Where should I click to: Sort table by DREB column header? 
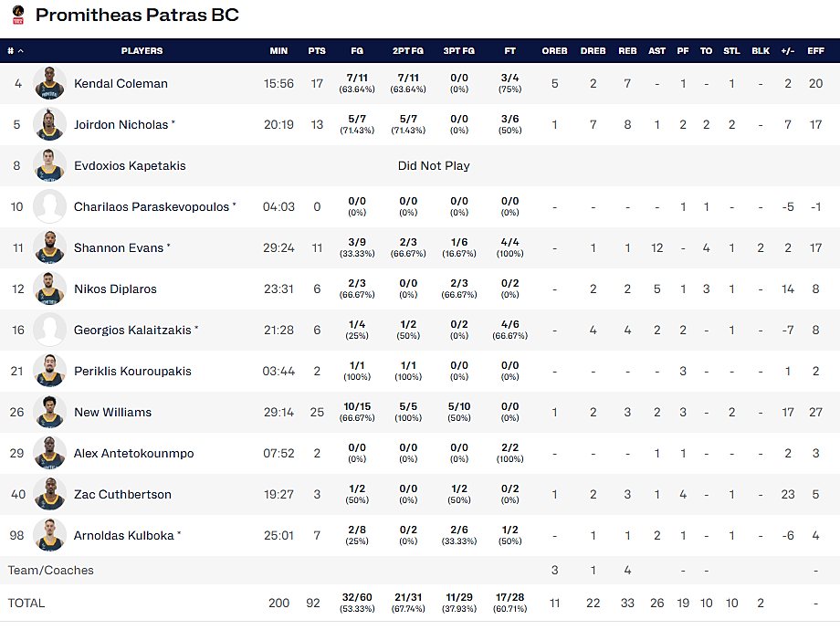tap(593, 51)
